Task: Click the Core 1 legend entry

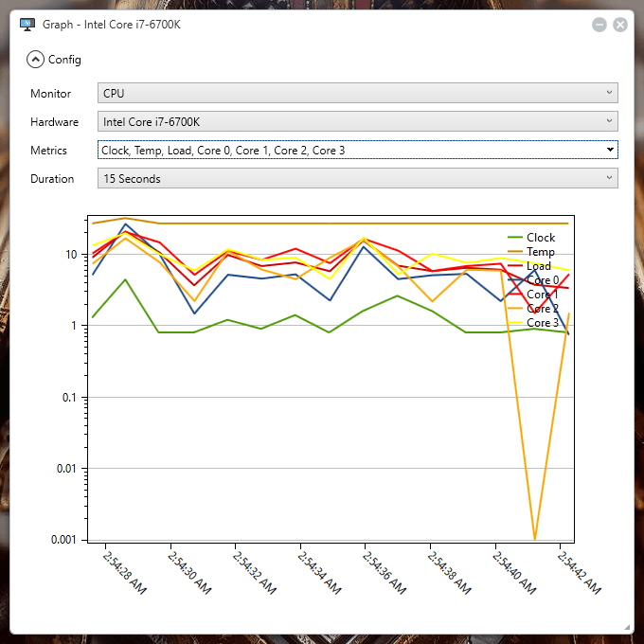Action: click(x=533, y=295)
